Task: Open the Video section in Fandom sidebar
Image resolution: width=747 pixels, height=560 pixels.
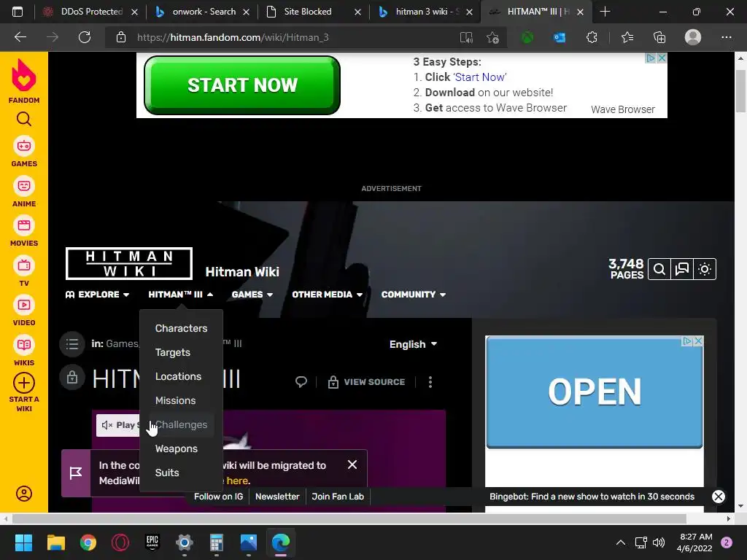Action: pyautogui.click(x=24, y=311)
